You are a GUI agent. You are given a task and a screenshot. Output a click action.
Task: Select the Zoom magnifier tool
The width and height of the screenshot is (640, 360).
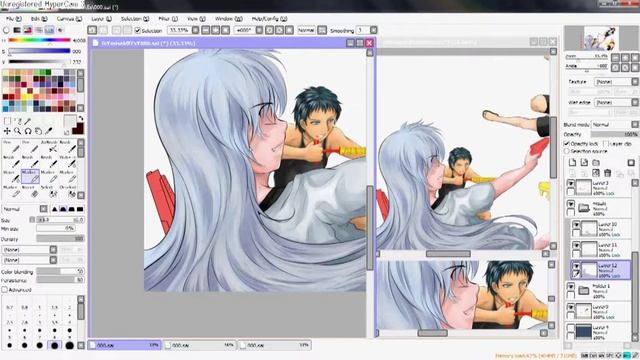tap(18, 131)
